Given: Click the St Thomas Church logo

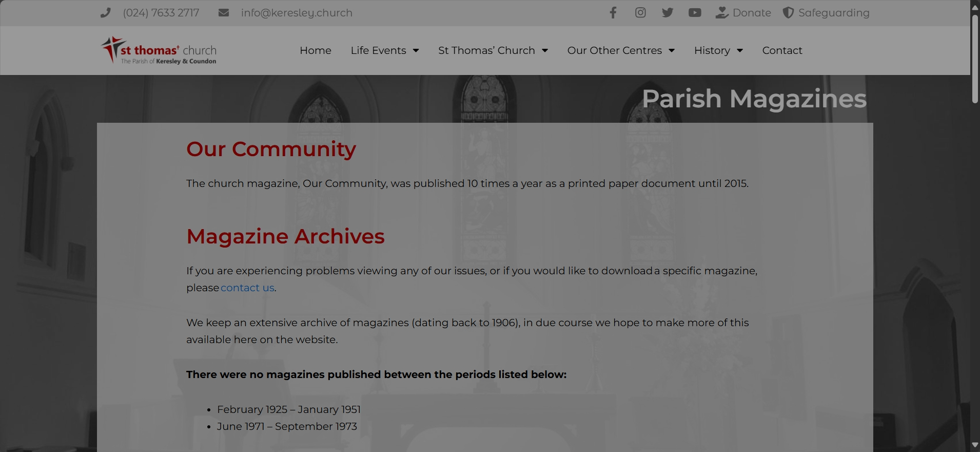Looking at the screenshot, I should point(159,50).
